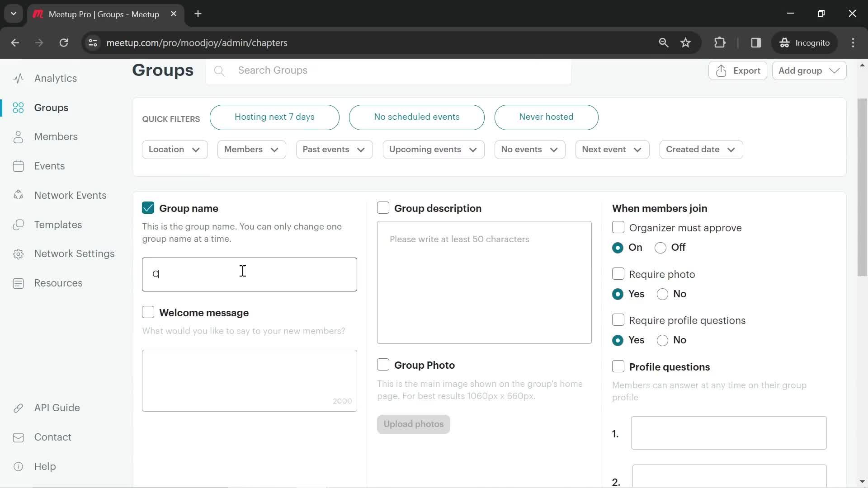Click the Analytics sidebar icon
Image resolution: width=868 pixels, height=488 pixels.
[17, 78]
